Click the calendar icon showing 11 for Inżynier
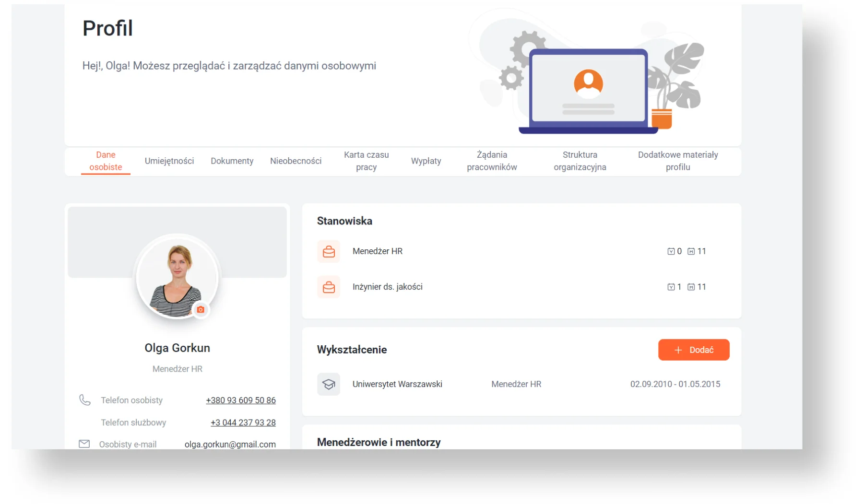Image resolution: width=864 pixels, height=504 pixels. (691, 287)
